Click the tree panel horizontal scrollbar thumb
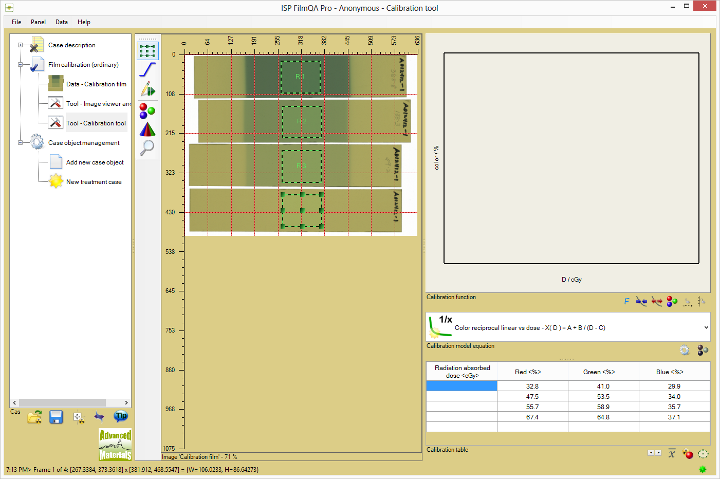This screenshot has width=720, height=490. tap(62, 403)
